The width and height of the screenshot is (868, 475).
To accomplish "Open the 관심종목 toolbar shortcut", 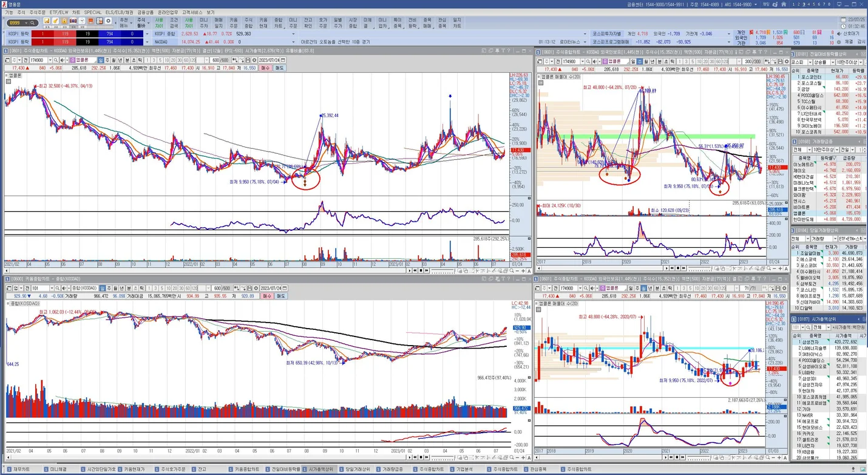I will tap(442, 22).
